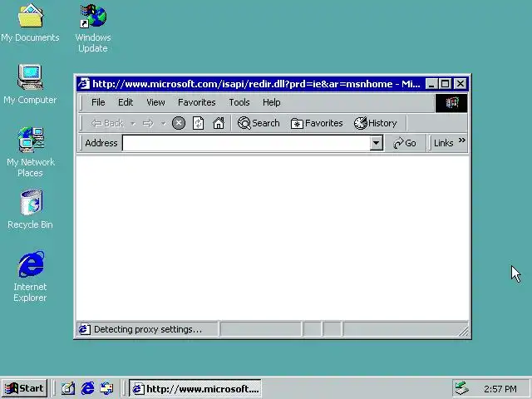
Task: Select the Internet Explorer desktop icon
Action: (30, 277)
